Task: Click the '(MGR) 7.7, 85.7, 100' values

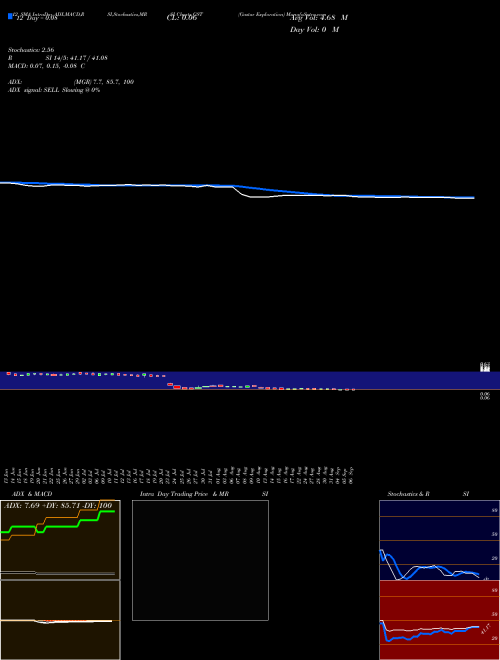Action: pyautogui.click(x=104, y=82)
